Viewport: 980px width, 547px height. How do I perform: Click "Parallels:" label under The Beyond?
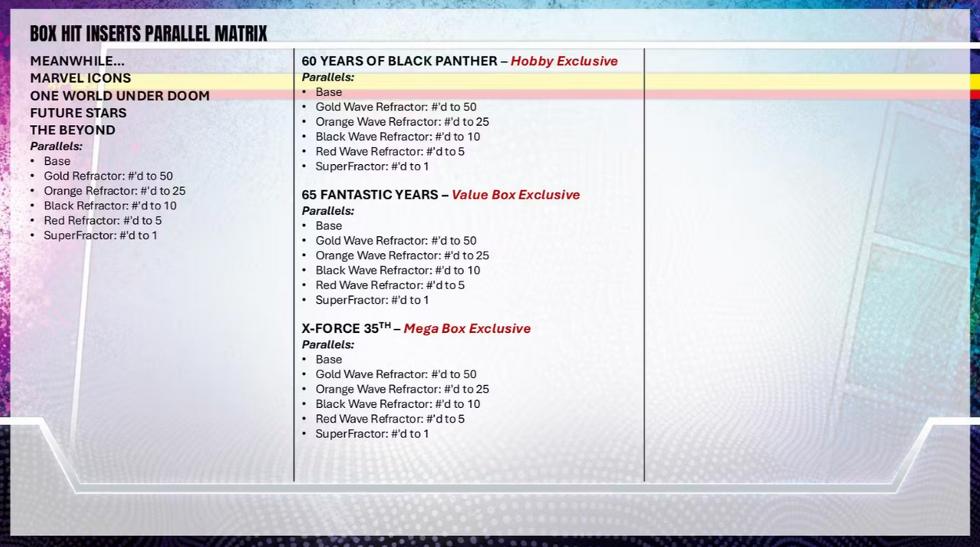point(56,146)
